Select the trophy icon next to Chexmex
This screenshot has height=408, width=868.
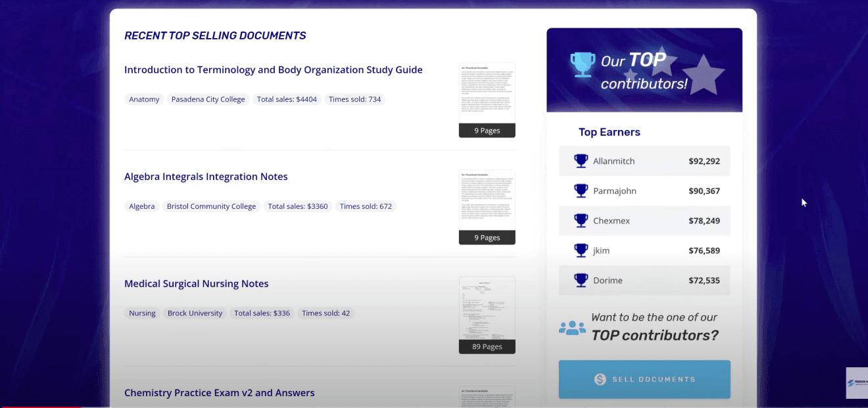581,221
